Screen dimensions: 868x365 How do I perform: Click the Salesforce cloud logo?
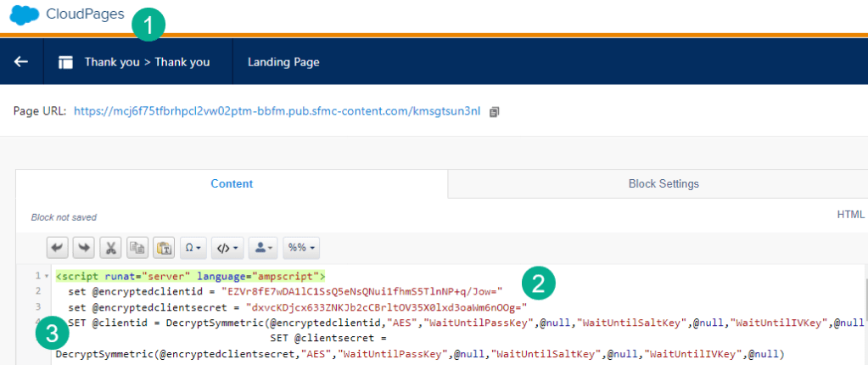point(24,14)
